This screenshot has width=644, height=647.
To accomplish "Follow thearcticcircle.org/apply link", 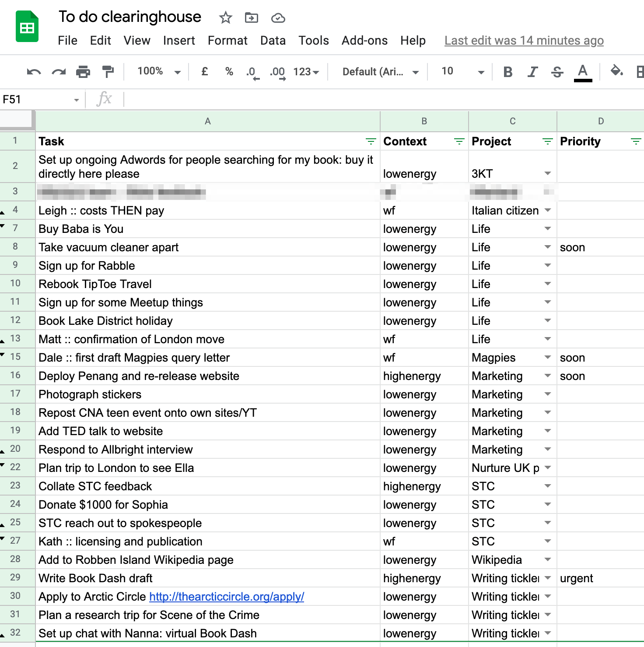I will [x=227, y=597].
